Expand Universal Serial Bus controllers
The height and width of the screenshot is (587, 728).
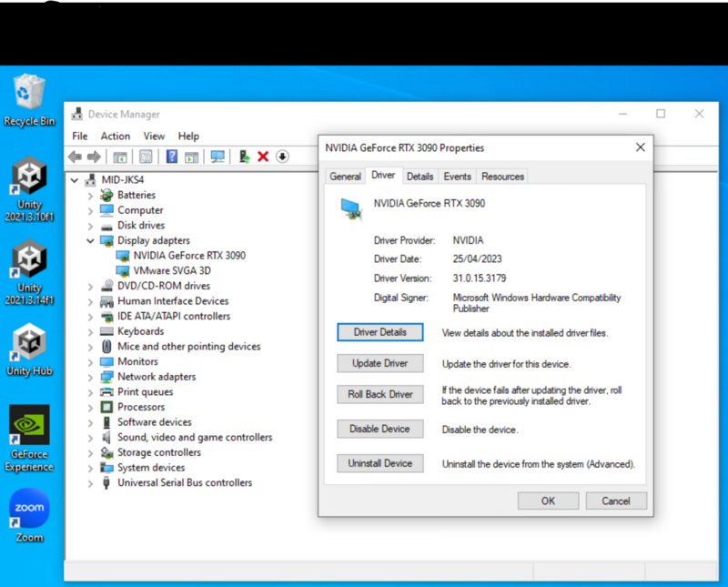pos(89,482)
